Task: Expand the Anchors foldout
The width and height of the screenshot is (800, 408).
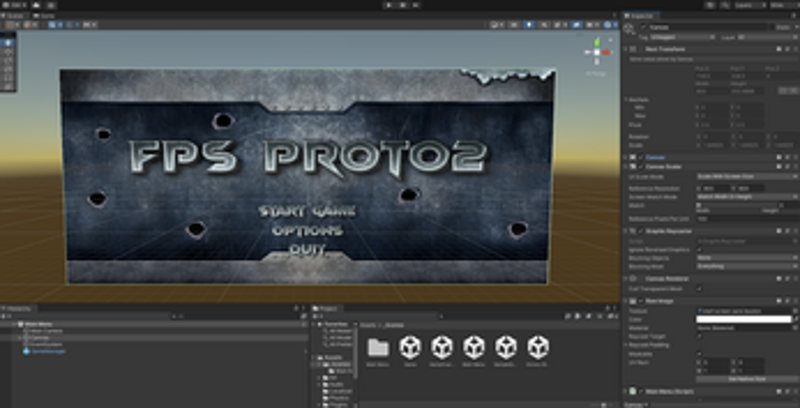Action: click(x=626, y=99)
